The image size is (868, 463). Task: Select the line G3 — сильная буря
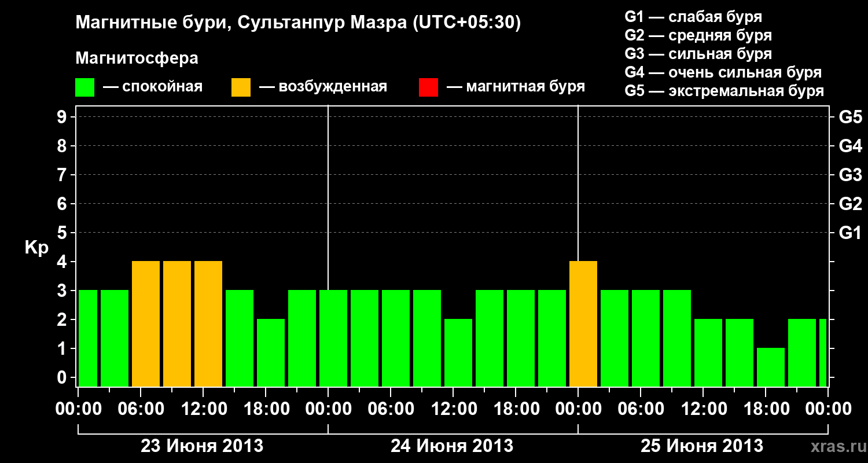pyautogui.click(x=698, y=54)
